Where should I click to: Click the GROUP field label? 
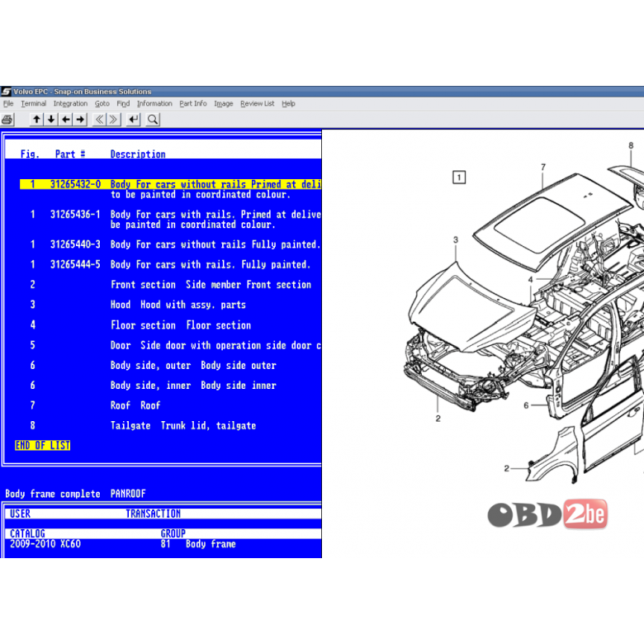pyautogui.click(x=173, y=533)
